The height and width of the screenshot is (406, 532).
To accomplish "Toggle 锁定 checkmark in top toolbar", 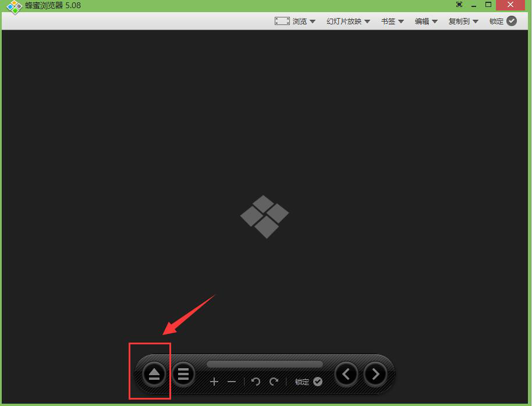I will [512, 21].
